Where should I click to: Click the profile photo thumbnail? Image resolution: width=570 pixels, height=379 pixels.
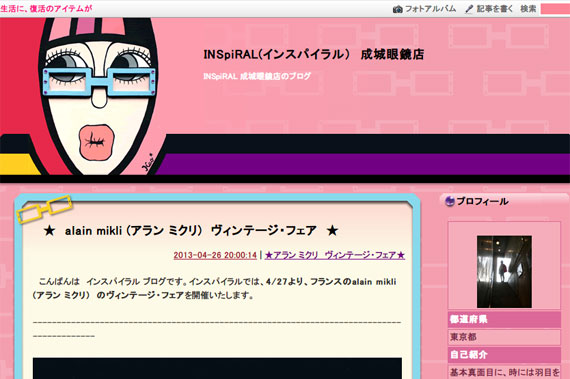[504, 272]
